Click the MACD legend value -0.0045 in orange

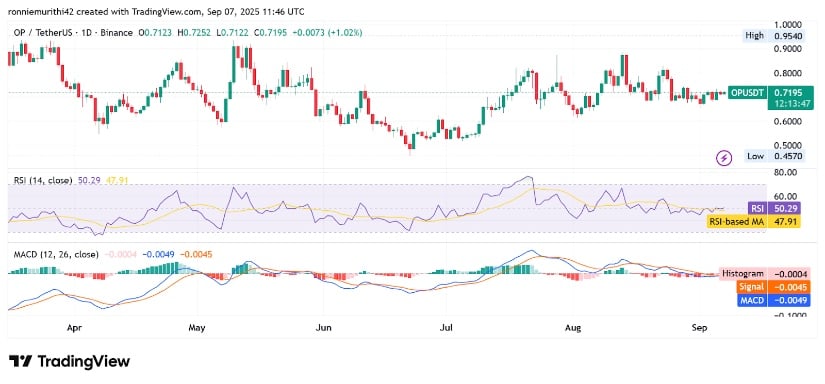(x=196, y=254)
